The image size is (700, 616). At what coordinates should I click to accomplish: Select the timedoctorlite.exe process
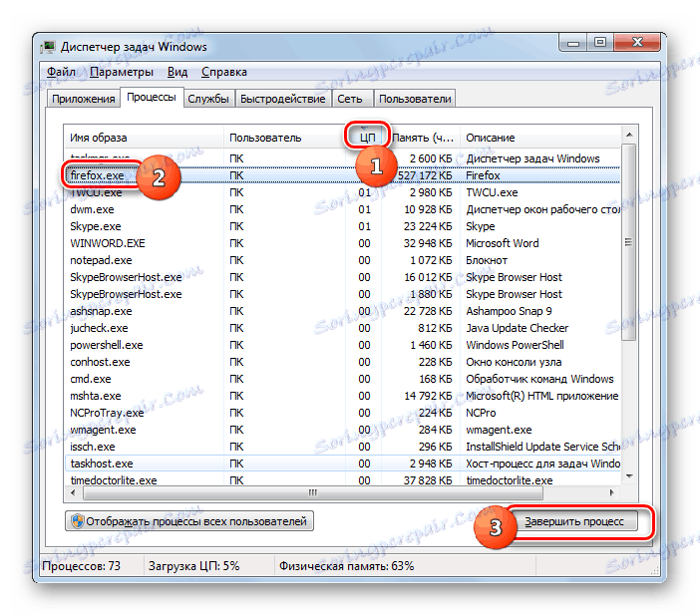342,479
